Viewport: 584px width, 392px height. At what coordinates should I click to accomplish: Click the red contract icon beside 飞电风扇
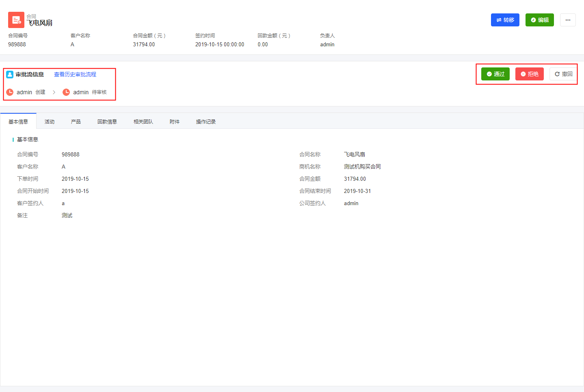click(16, 20)
